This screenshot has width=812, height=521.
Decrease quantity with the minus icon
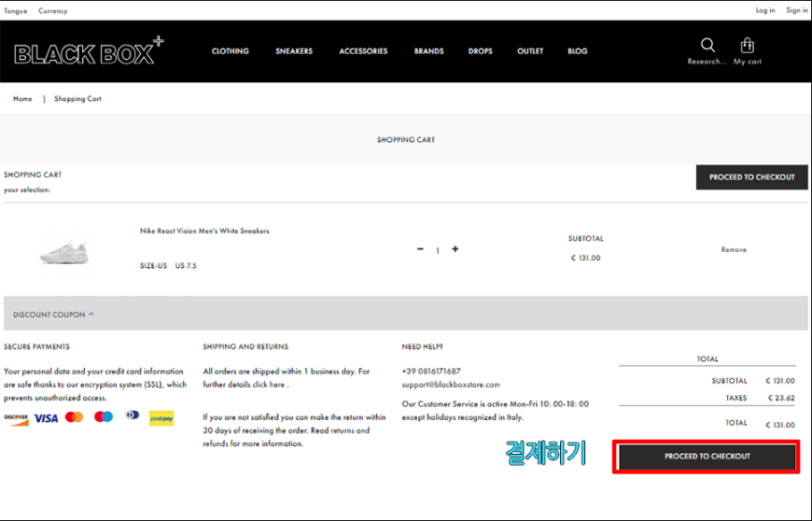420,249
